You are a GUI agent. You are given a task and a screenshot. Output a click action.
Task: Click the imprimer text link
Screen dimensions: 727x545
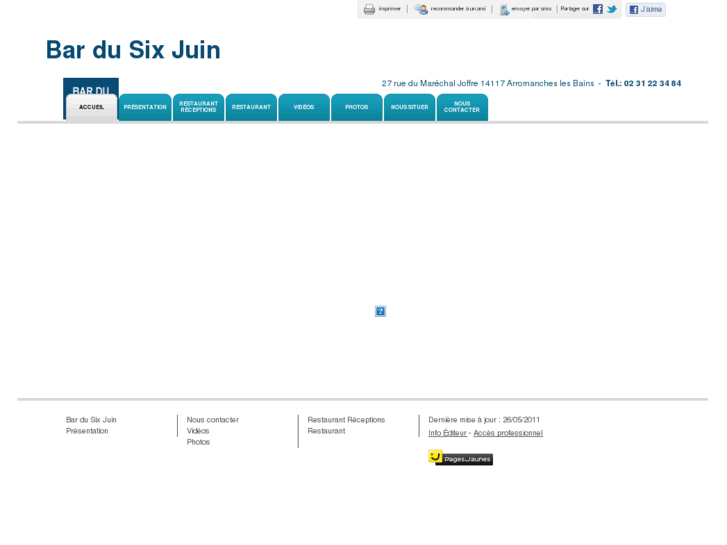[389, 9]
